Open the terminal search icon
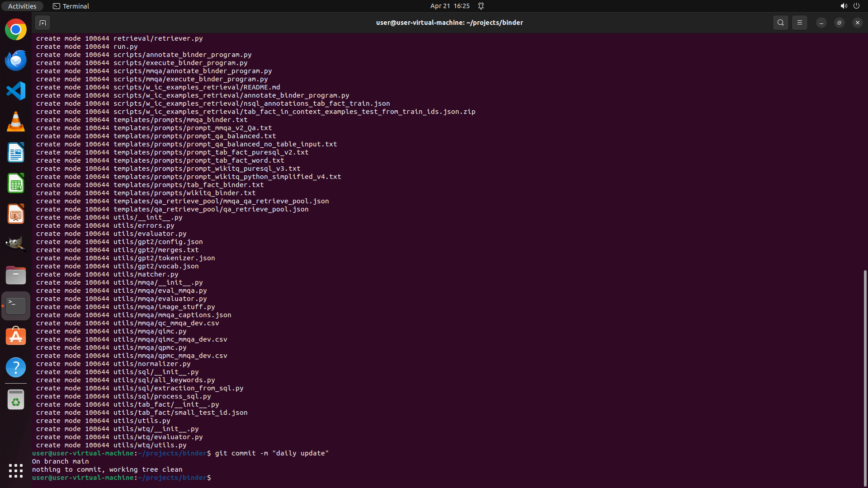 click(780, 23)
